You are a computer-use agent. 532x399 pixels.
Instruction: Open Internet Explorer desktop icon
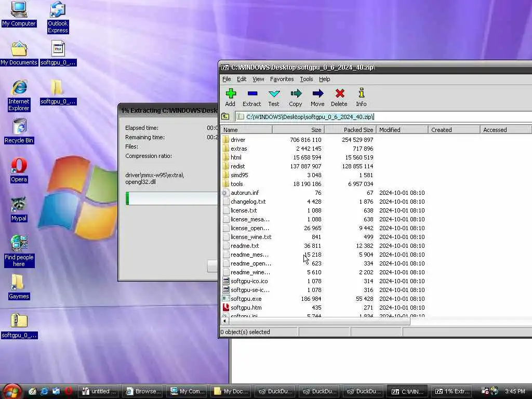point(19,96)
